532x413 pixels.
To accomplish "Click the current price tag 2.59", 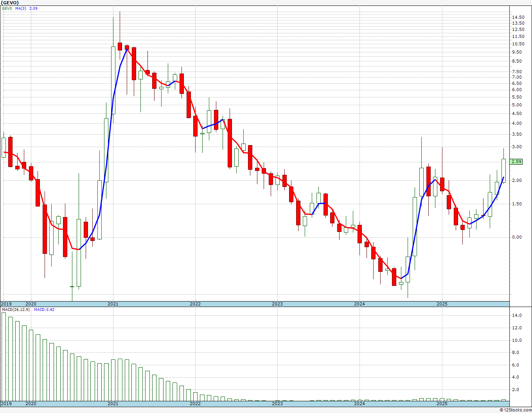I will 516,162.
